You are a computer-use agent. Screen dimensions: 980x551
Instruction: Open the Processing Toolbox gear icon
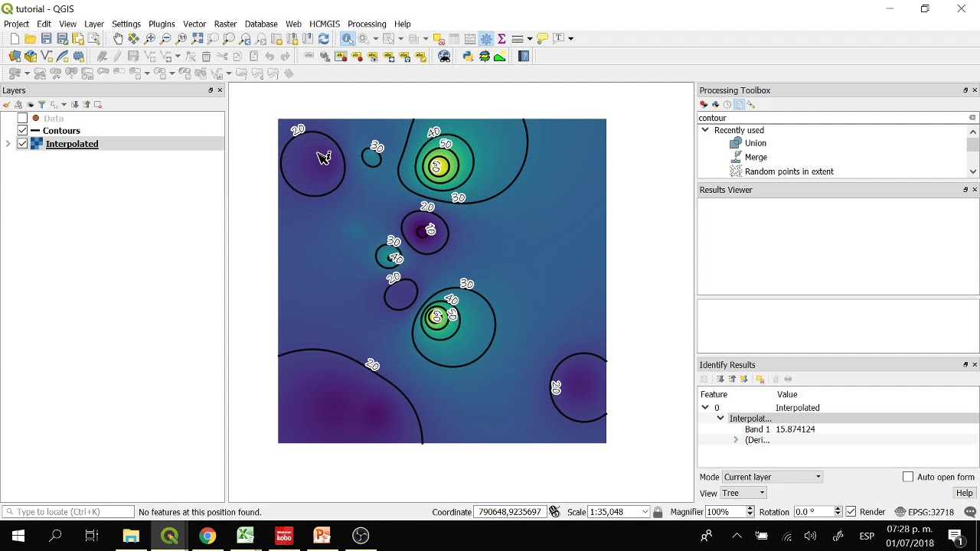[486, 38]
